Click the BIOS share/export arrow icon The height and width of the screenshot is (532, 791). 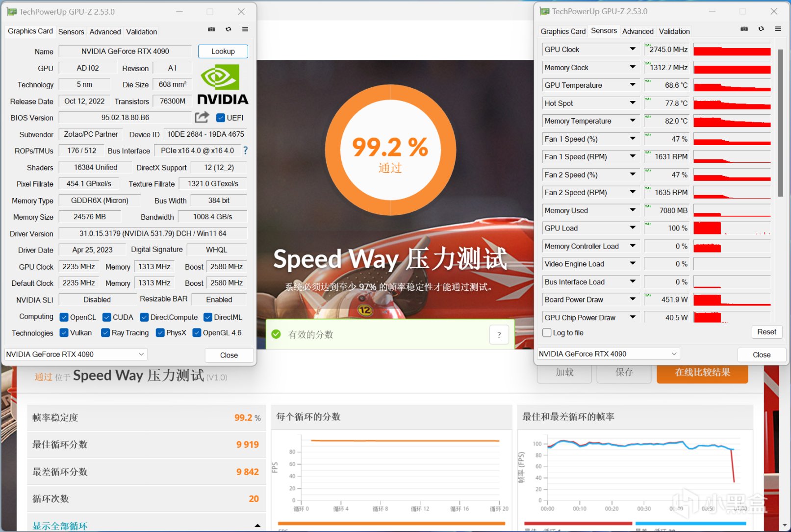click(202, 117)
